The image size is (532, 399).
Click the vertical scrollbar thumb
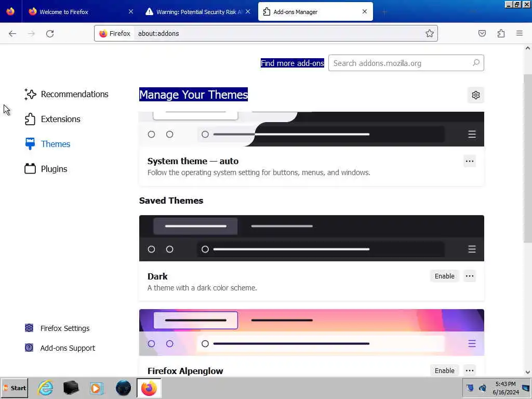[528, 158]
